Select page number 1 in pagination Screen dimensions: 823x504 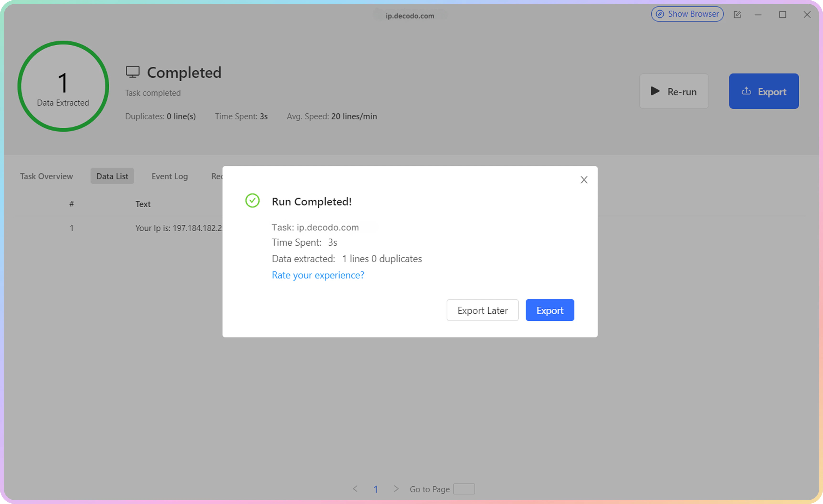375,489
